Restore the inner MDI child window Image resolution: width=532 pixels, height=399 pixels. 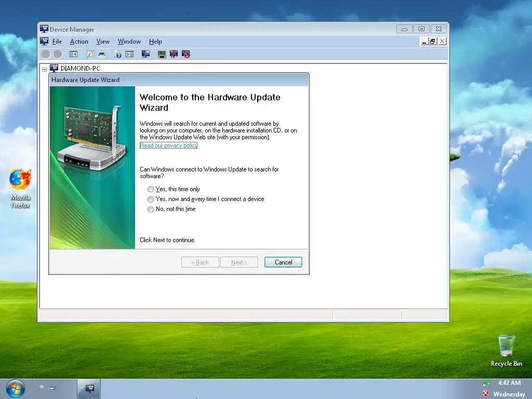tap(433, 42)
